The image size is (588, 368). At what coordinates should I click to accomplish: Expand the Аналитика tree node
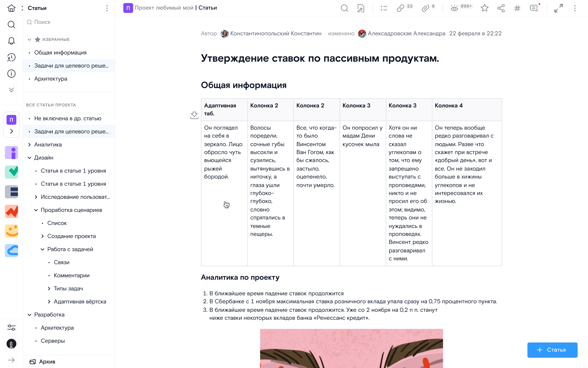click(29, 145)
